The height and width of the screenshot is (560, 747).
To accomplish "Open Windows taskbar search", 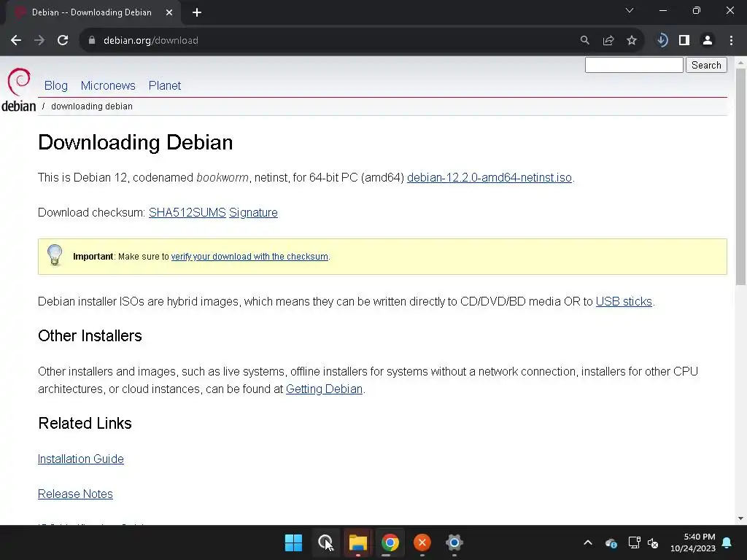I will 325,542.
